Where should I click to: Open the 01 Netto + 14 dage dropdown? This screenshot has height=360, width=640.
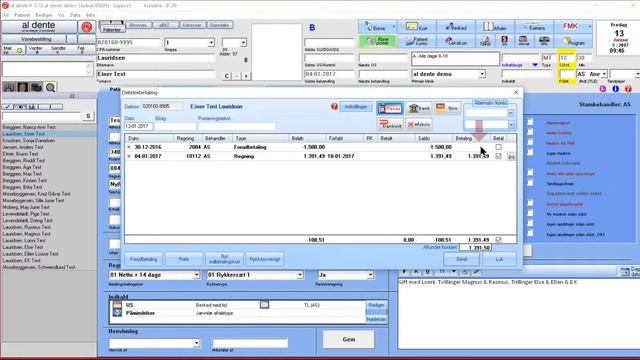click(x=196, y=275)
